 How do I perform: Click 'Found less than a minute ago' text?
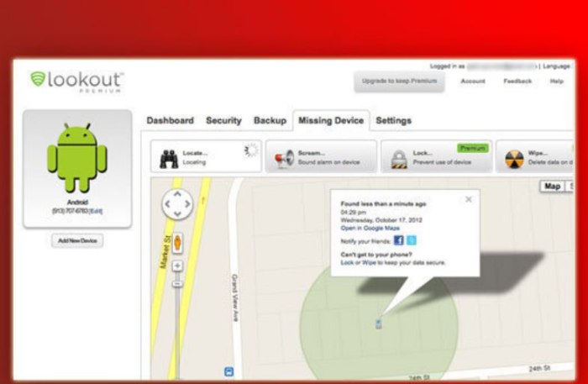click(x=383, y=204)
